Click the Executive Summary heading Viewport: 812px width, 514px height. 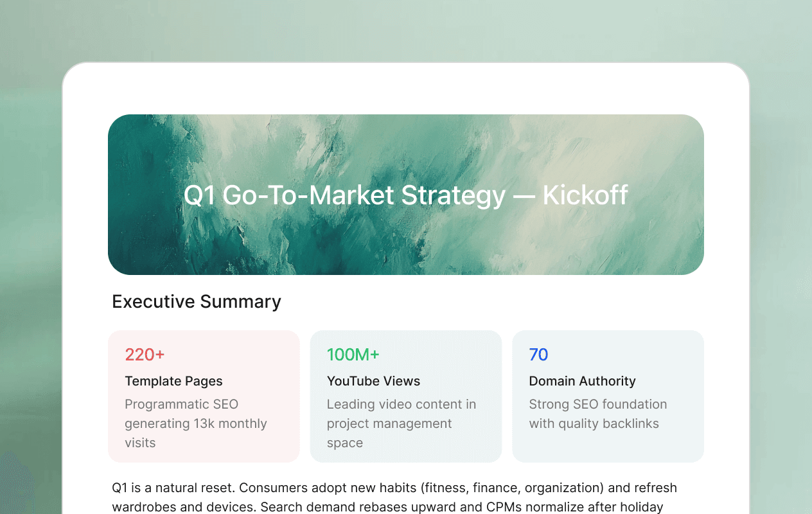[197, 301]
